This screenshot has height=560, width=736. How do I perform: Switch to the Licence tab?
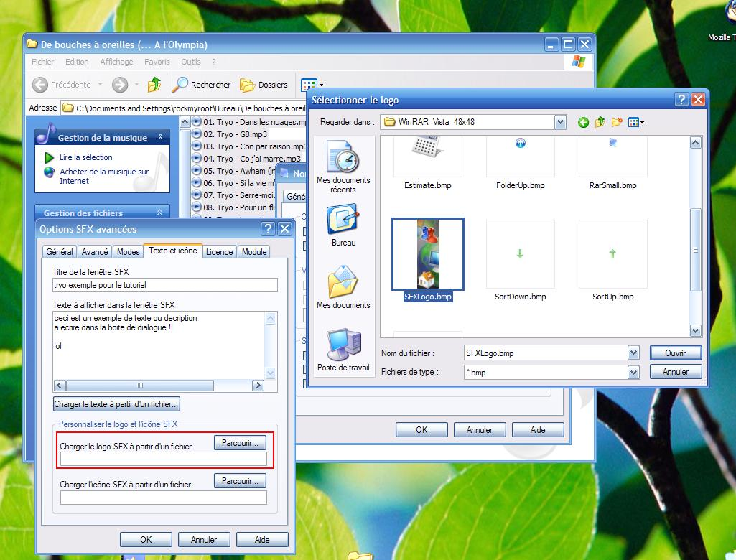[219, 252]
